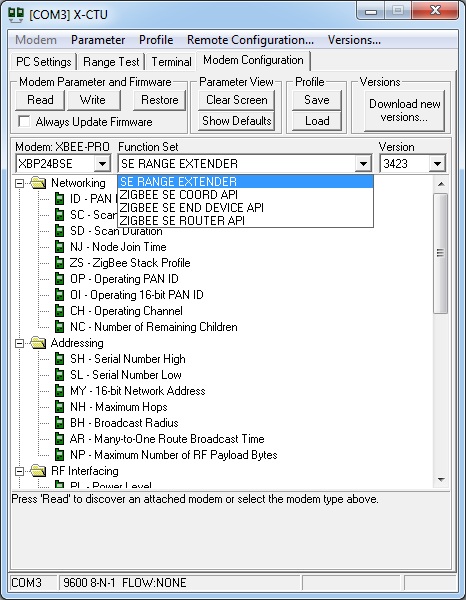The height and width of the screenshot is (600, 466).
Task: Click the icon next to NC - Number of Remaining Children
Action: [x=60, y=327]
